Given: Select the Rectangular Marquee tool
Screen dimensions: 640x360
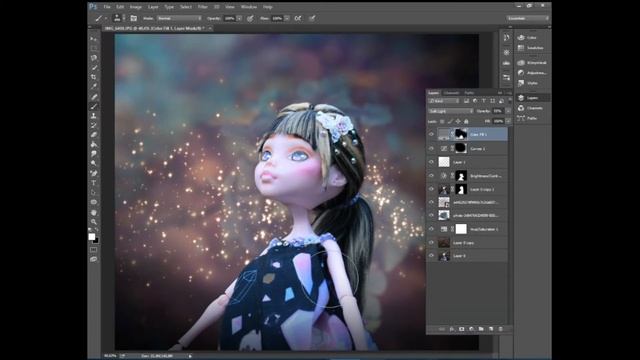Looking at the screenshot, I should click(94, 48).
